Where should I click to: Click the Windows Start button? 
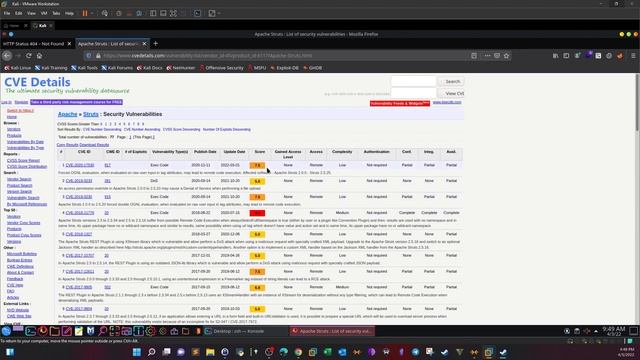click(137, 352)
